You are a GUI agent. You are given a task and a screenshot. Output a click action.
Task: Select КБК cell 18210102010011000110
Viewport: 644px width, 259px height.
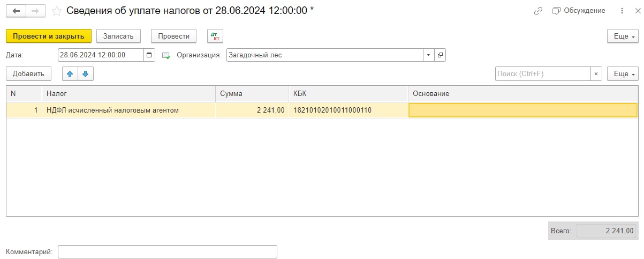348,110
